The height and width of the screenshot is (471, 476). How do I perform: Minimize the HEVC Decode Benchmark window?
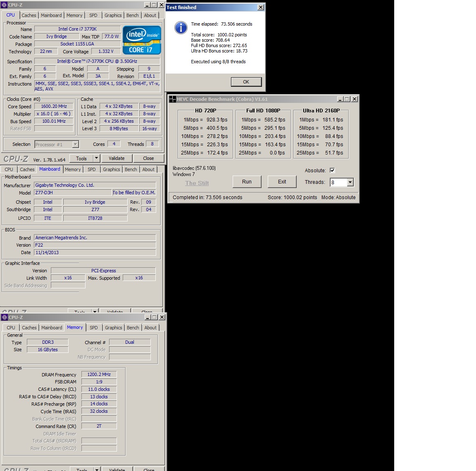[340, 99]
